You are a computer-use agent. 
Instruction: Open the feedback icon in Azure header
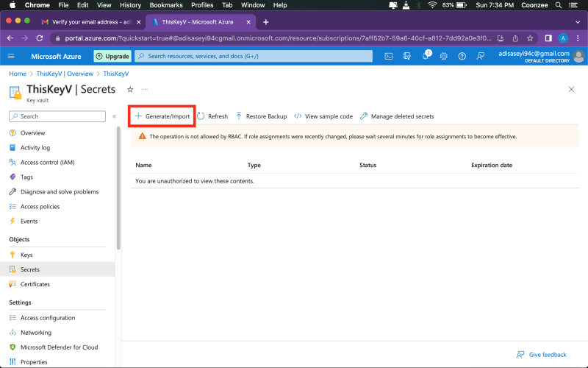point(481,57)
